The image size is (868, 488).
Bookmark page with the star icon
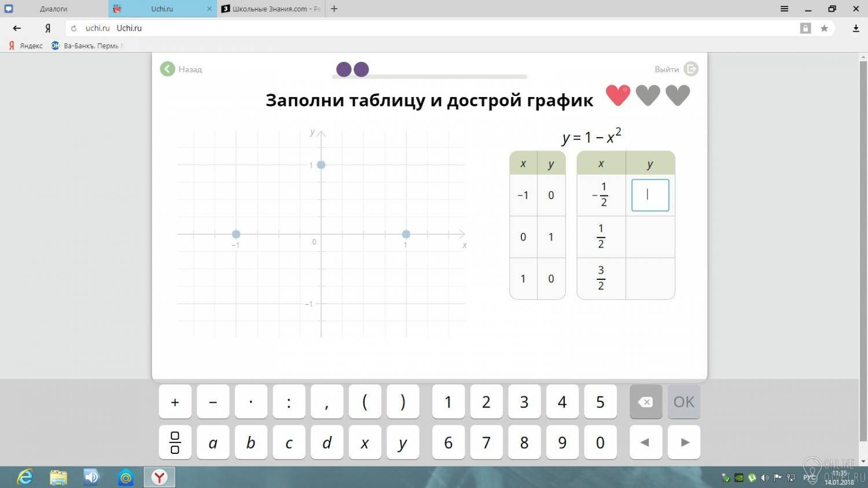824,28
